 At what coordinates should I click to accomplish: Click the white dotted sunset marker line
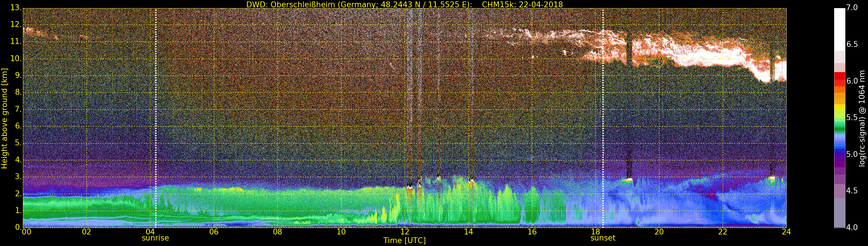603,118
